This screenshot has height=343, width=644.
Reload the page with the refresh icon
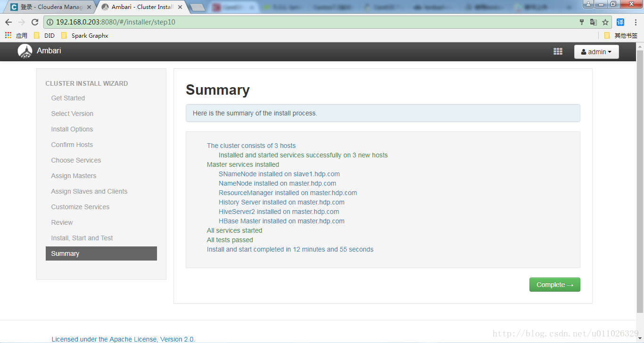coord(35,22)
